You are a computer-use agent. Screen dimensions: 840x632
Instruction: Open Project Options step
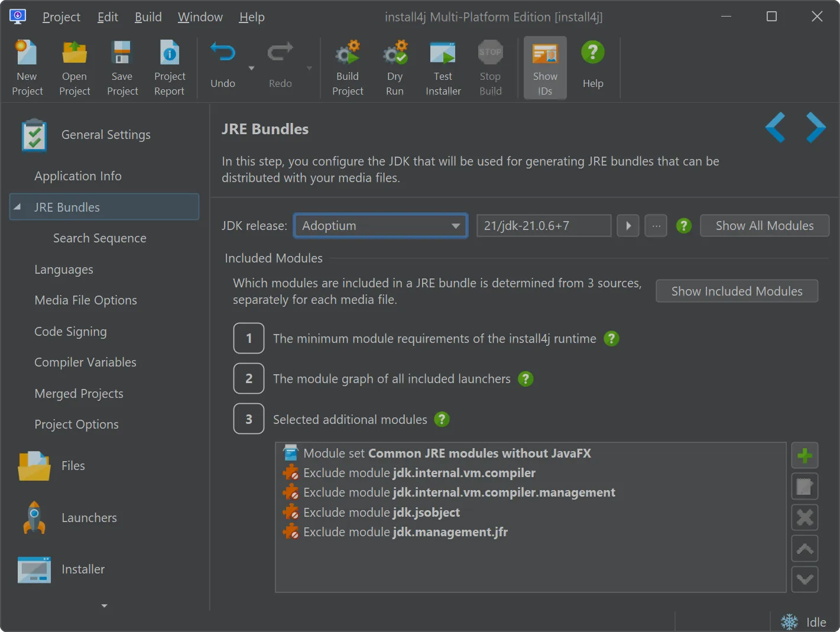(76, 424)
